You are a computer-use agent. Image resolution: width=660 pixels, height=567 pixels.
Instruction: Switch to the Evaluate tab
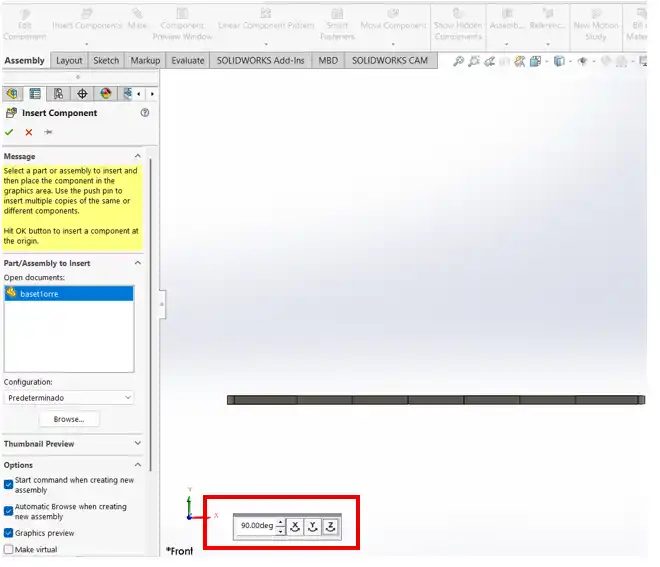(188, 61)
